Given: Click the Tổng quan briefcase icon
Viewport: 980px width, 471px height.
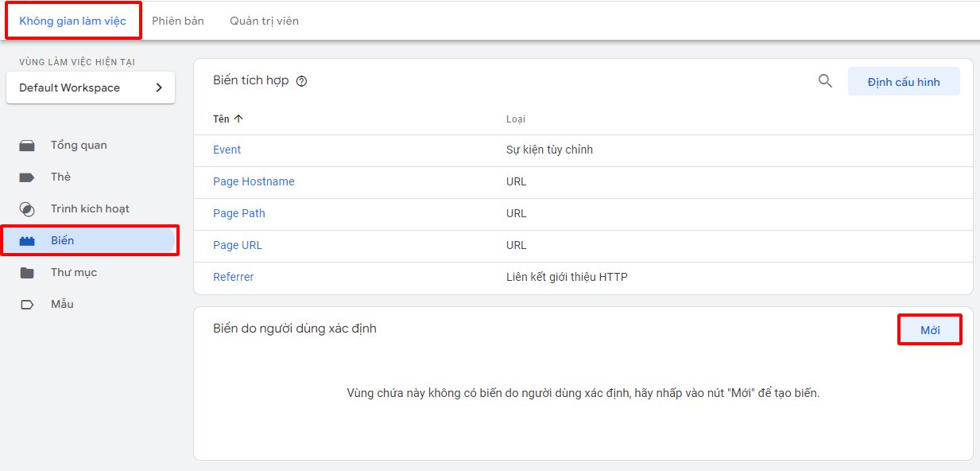Looking at the screenshot, I should point(27,146).
